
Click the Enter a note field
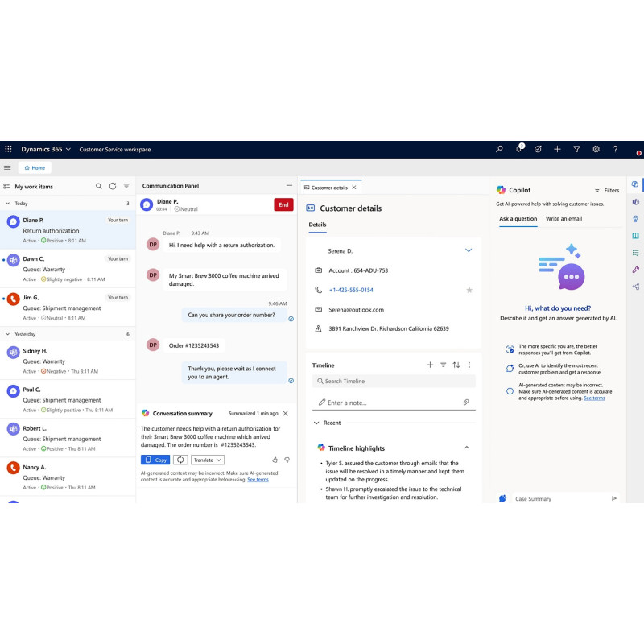(394, 402)
